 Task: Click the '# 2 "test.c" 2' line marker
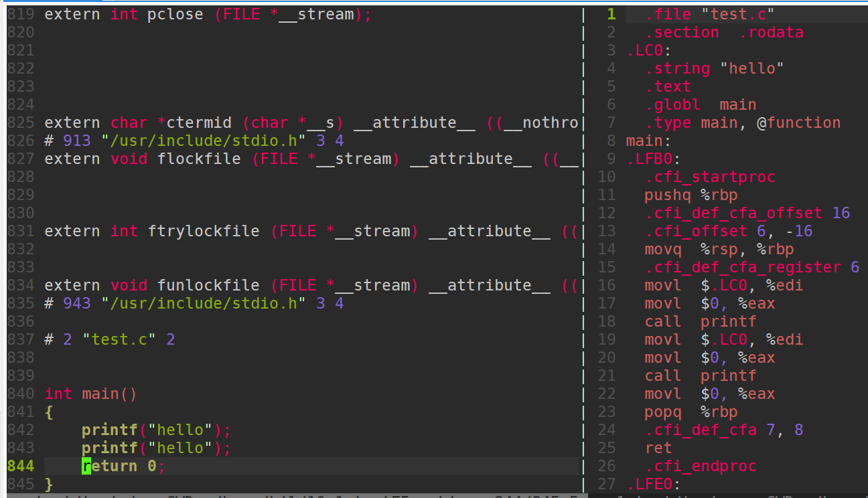[110, 339]
